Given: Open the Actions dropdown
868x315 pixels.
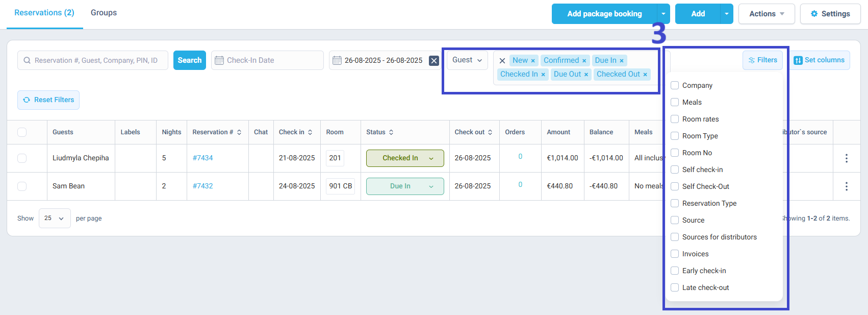Looking at the screenshot, I should point(767,14).
